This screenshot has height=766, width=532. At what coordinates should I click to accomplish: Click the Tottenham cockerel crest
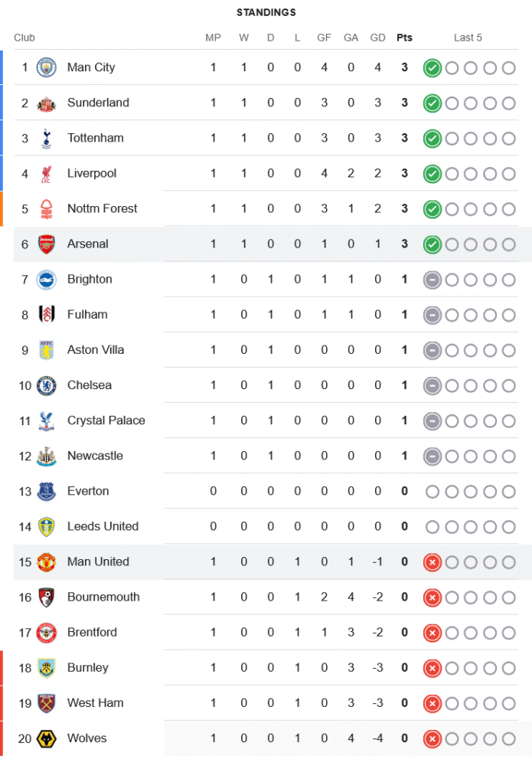point(47,138)
